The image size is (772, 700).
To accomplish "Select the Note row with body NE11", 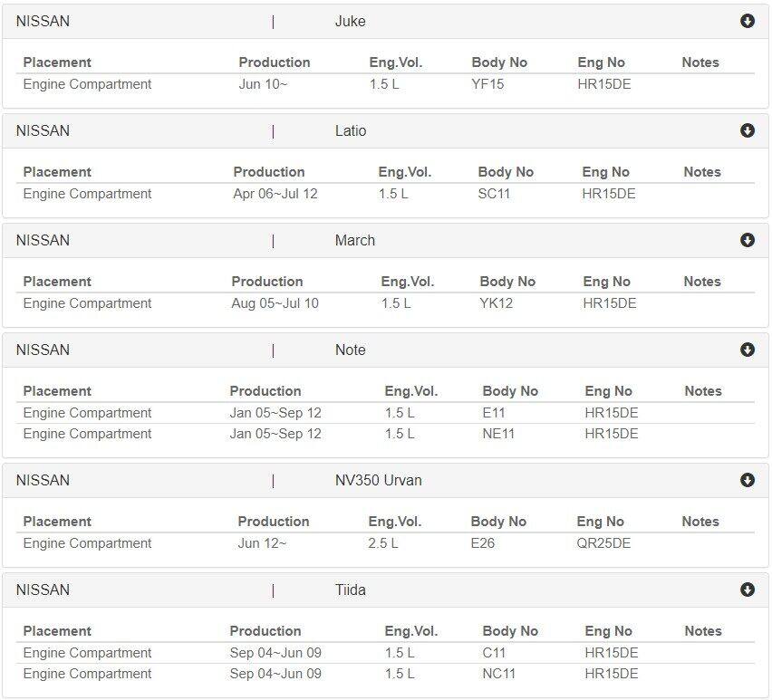I will point(385,434).
